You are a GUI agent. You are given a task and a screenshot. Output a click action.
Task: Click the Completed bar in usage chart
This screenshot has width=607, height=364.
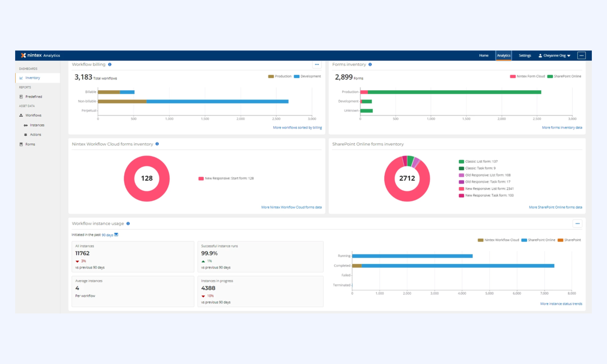pyautogui.click(x=453, y=266)
